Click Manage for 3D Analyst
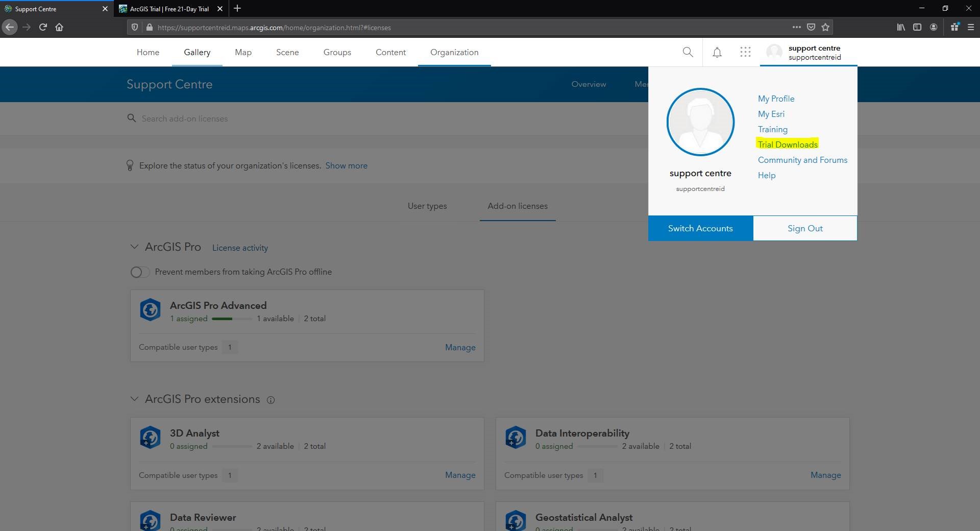 460,475
